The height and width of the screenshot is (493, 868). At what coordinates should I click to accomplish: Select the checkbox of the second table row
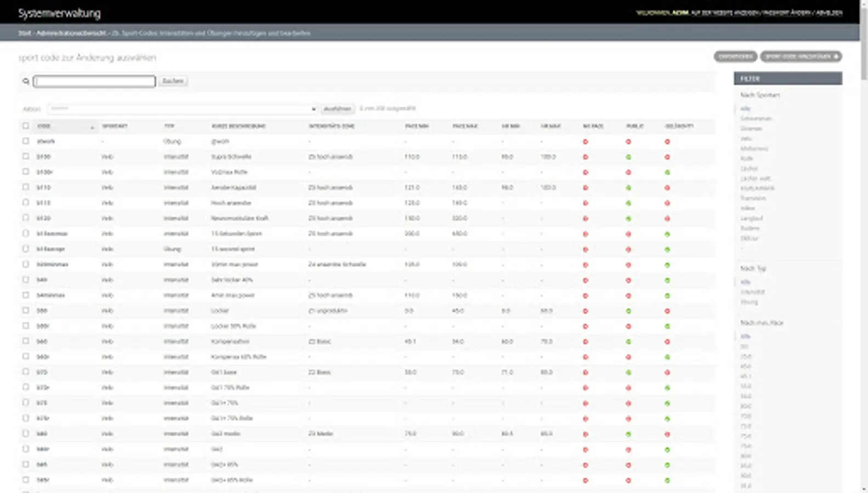point(26,156)
